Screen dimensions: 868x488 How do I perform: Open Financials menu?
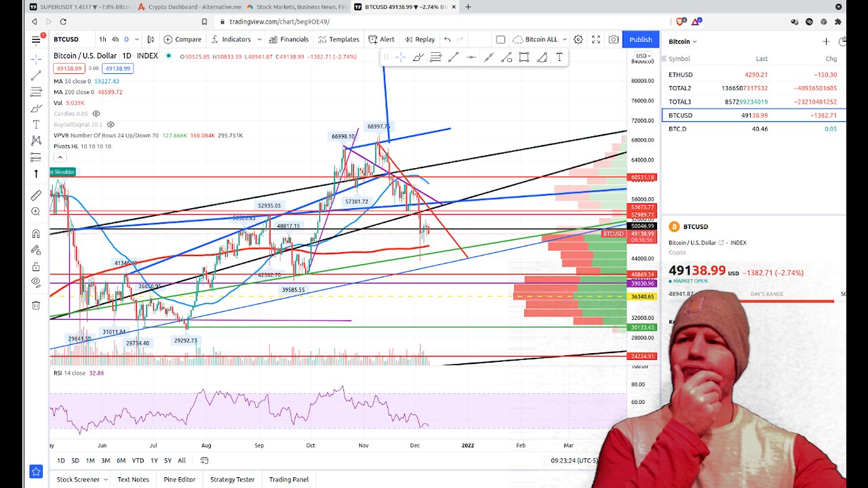[289, 39]
